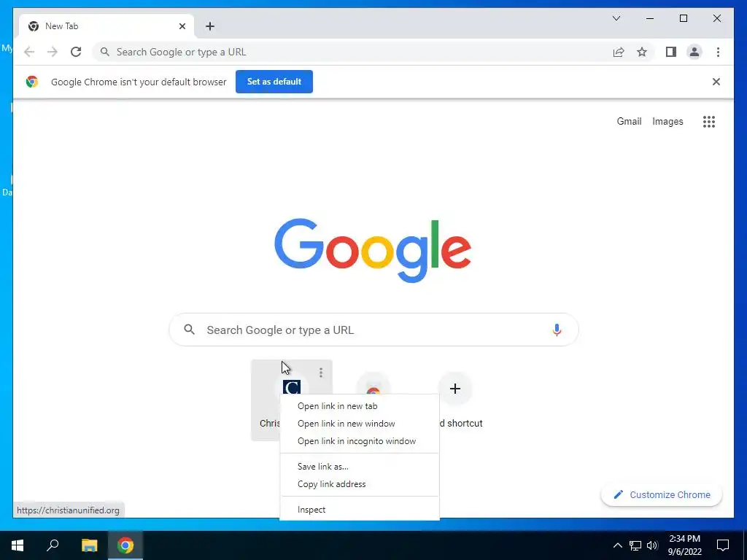Open the side panel icon

click(671, 52)
